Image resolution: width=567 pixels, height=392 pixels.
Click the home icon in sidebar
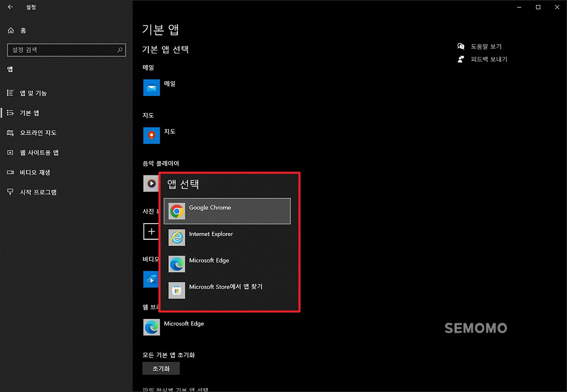click(x=11, y=30)
